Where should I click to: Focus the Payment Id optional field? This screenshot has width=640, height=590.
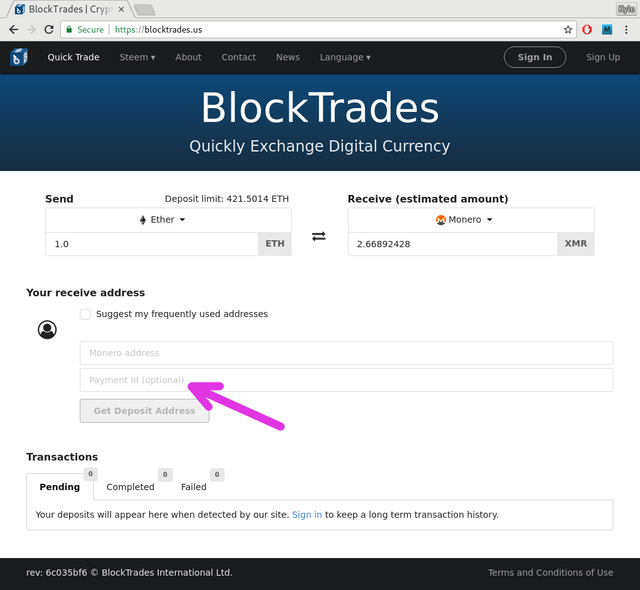click(347, 380)
